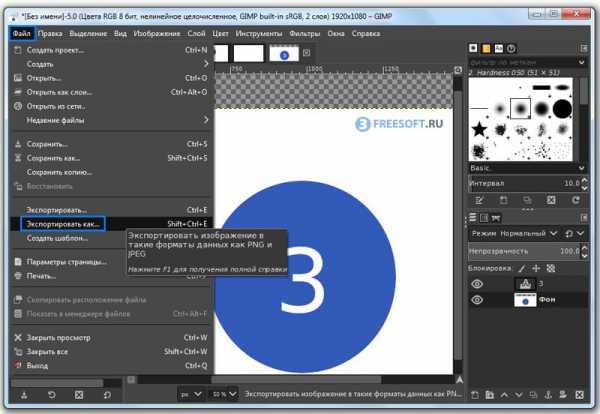This screenshot has height=414, width=600.
Task: Toggle the lock pixels brush icon
Action: 522,269
